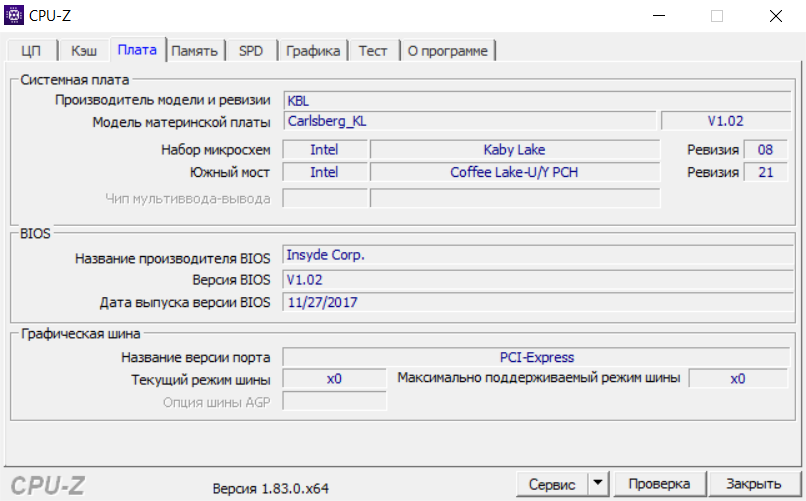The height and width of the screenshot is (501, 806).
Task: Minimize the CPU-Z window
Action: tap(659, 16)
